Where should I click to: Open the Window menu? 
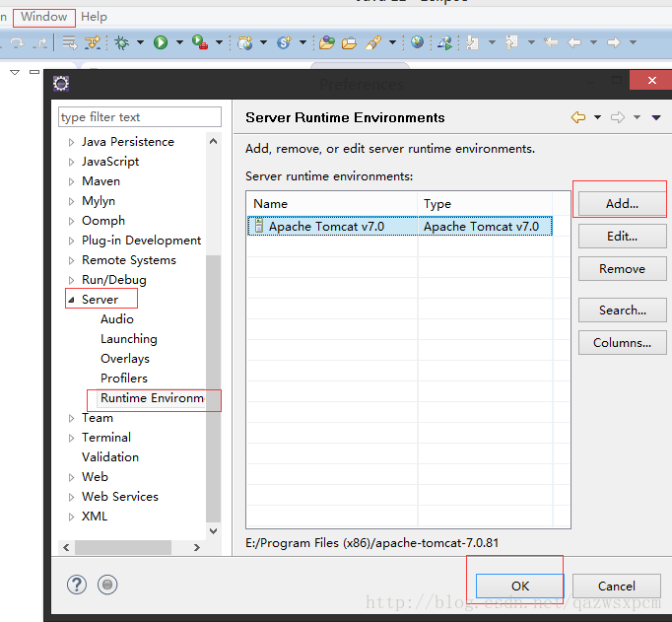44,17
